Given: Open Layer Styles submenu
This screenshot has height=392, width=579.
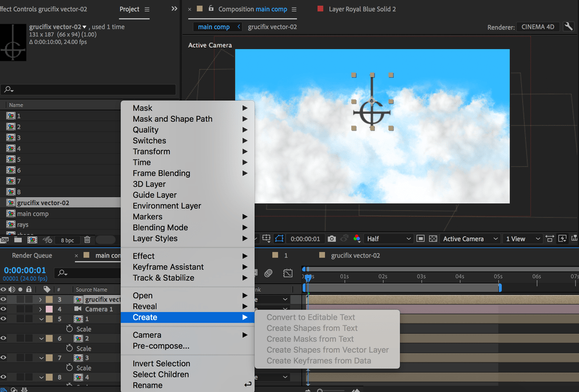Looking at the screenshot, I should (x=188, y=239).
